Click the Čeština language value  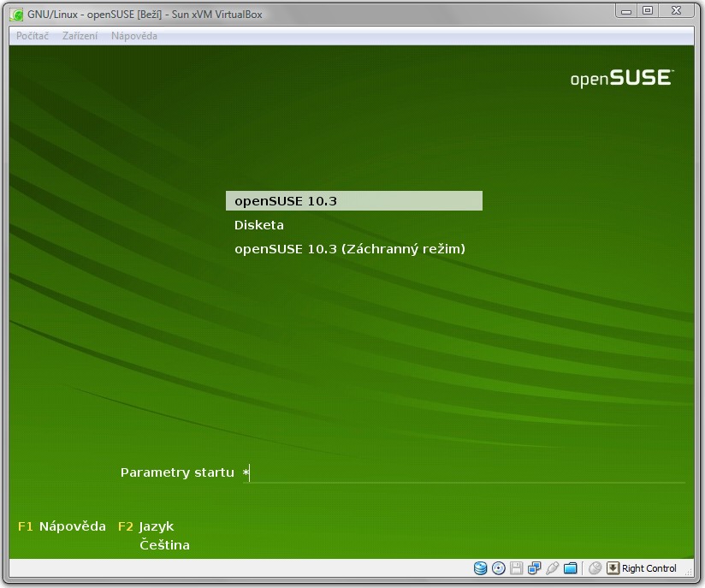[x=164, y=545]
